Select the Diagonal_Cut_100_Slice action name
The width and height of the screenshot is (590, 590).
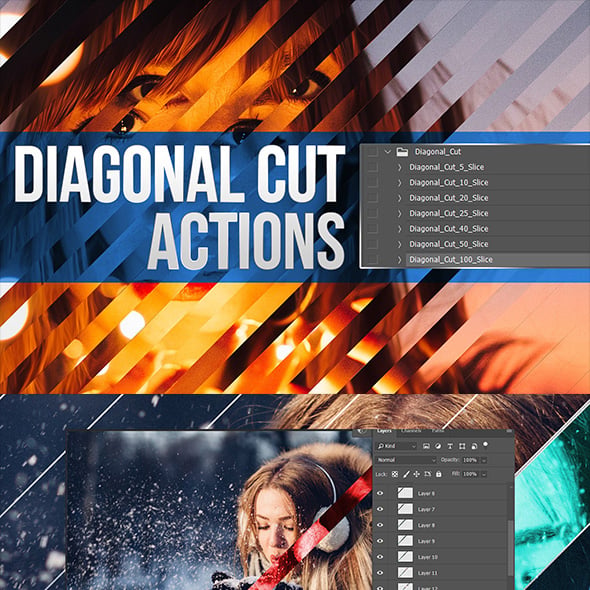click(451, 260)
